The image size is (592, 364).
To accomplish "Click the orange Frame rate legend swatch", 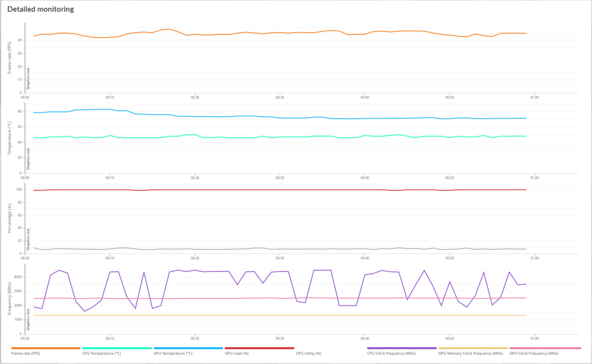I will click(x=46, y=348).
